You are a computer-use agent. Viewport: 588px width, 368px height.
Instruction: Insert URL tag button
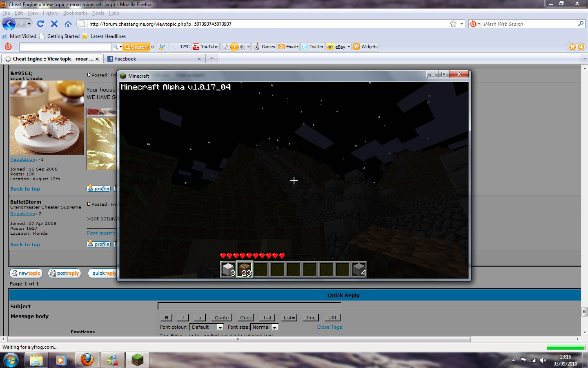pyautogui.click(x=333, y=318)
